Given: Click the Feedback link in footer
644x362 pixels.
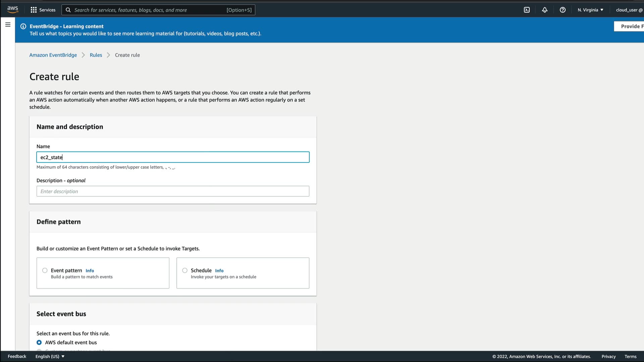Looking at the screenshot, I should [17, 356].
